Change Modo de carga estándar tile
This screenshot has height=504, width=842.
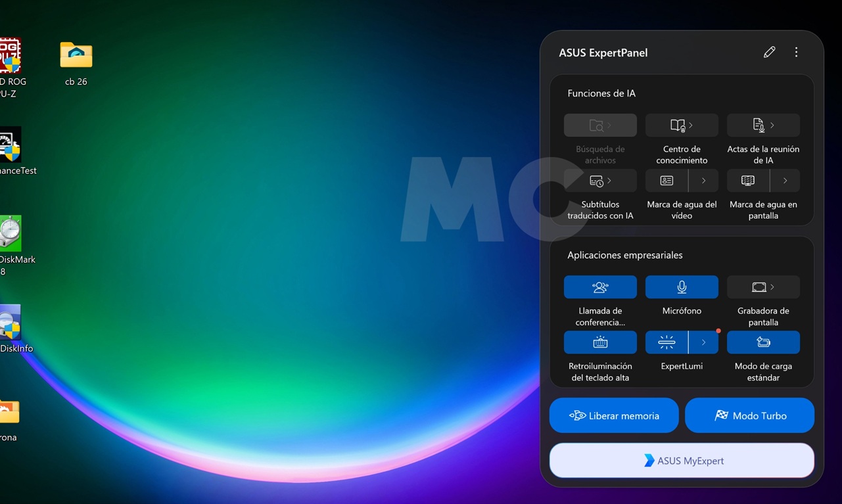pyautogui.click(x=763, y=342)
